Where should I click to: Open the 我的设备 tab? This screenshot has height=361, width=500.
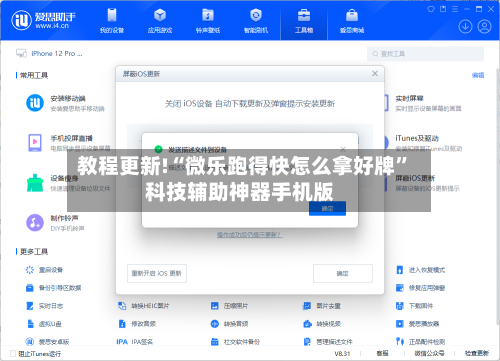(x=112, y=21)
